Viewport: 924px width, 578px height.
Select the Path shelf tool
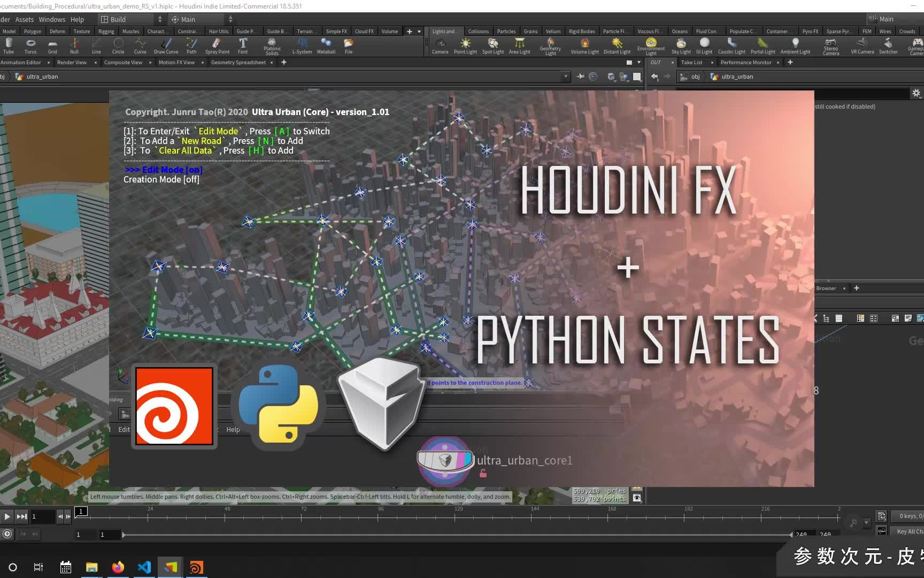[x=191, y=46]
